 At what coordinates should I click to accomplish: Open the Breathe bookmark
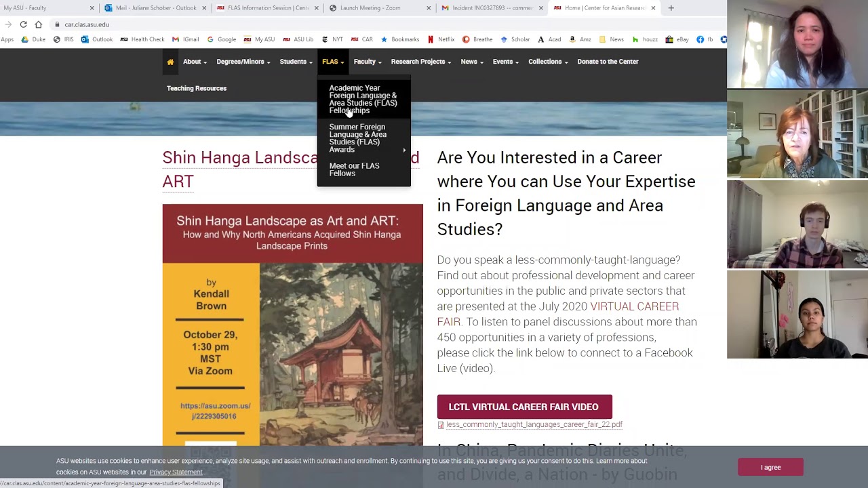click(477, 39)
